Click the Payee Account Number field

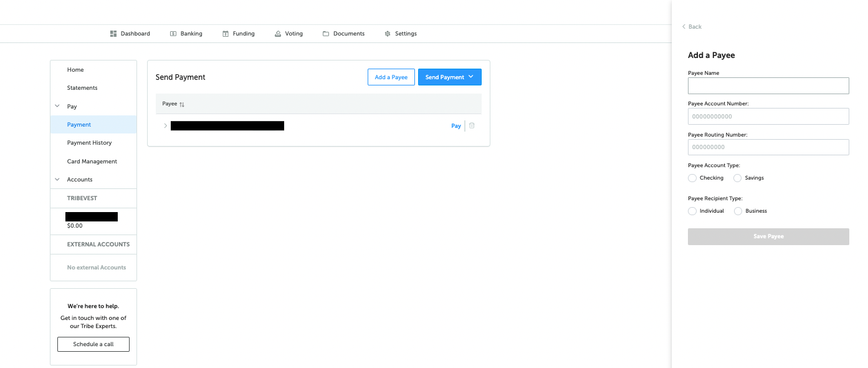click(768, 117)
